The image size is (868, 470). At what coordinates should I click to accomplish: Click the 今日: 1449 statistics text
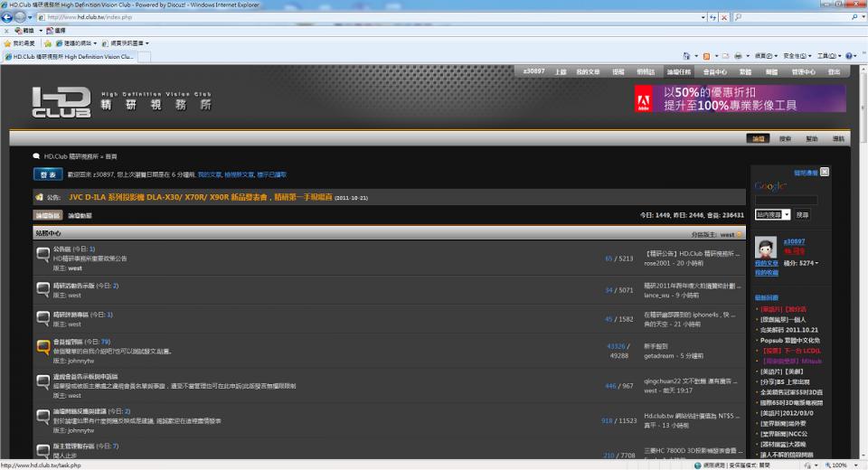[655, 215]
